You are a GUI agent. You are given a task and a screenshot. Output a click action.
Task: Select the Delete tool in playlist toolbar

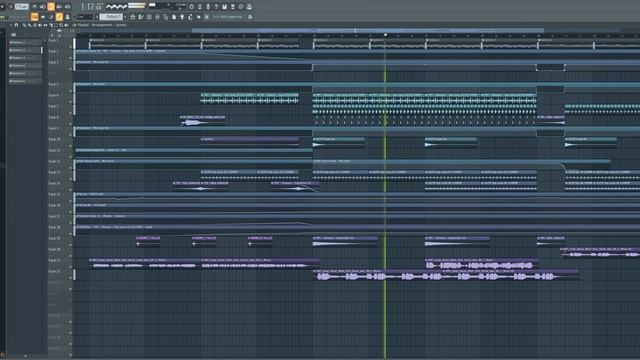pos(35,25)
